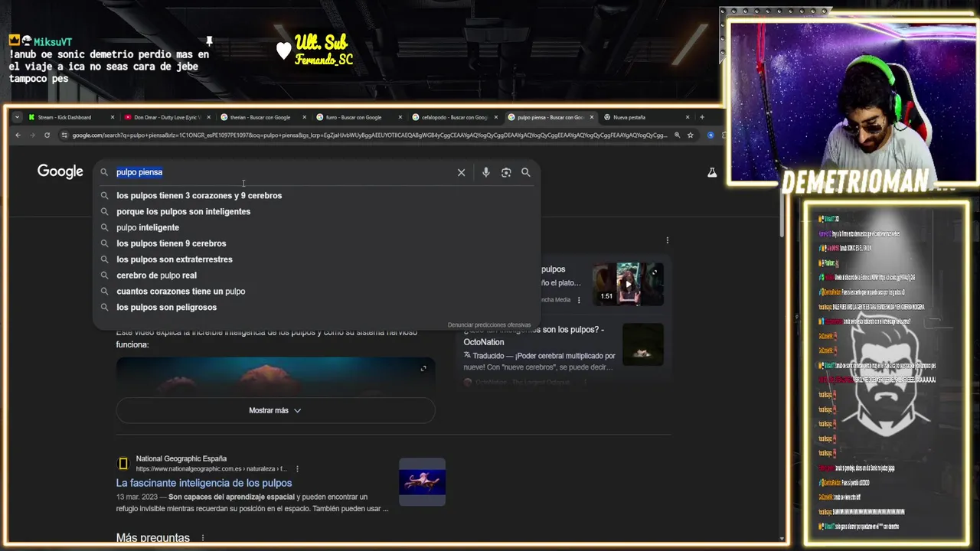Viewport: 980px width, 551px height.
Task: Click the zoom magnifier icon in address bar
Action: (677, 135)
